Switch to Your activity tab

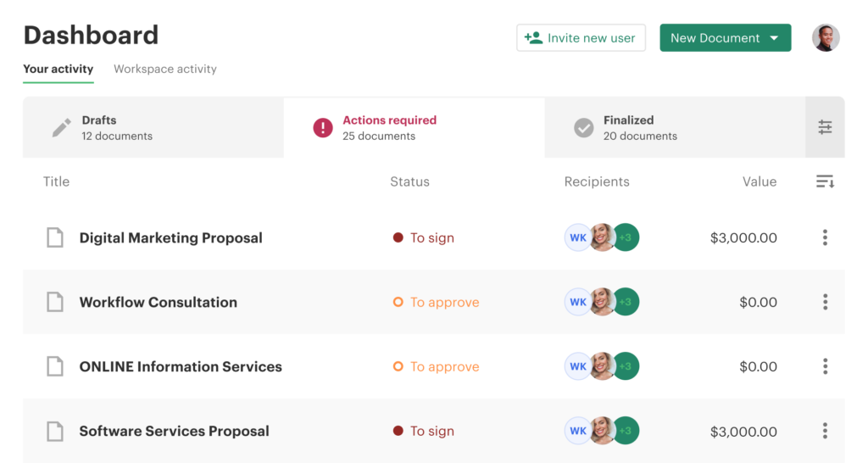click(58, 70)
